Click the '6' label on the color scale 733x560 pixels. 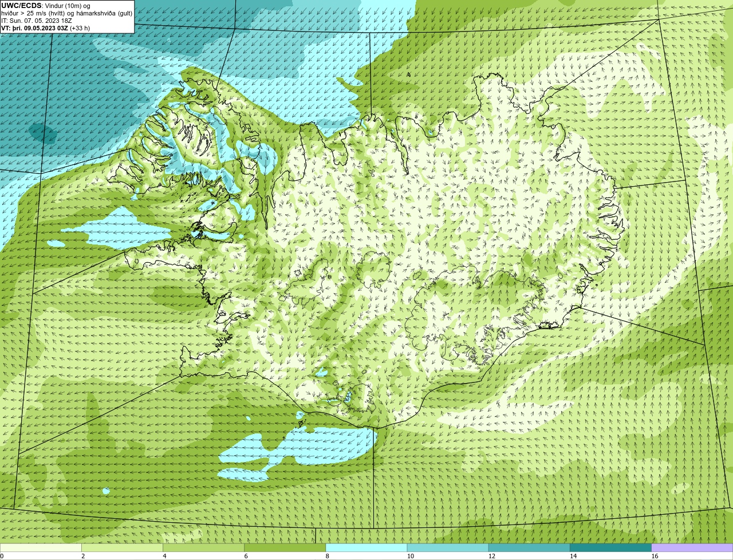pos(246,556)
